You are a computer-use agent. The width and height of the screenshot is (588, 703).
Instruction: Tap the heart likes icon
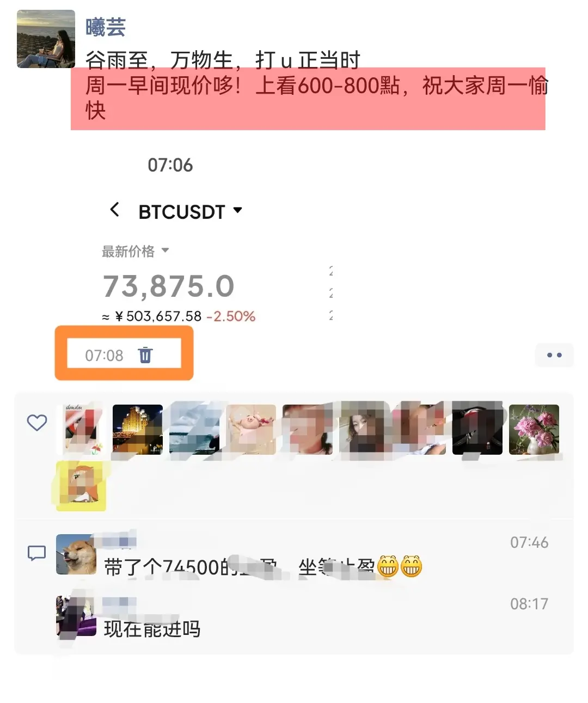37,423
